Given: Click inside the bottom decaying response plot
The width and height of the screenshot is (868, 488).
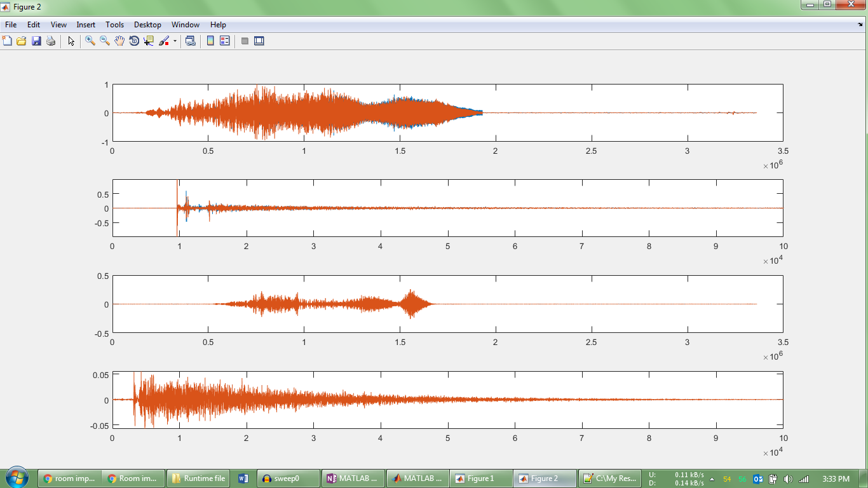Looking at the screenshot, I should (447, 400).
